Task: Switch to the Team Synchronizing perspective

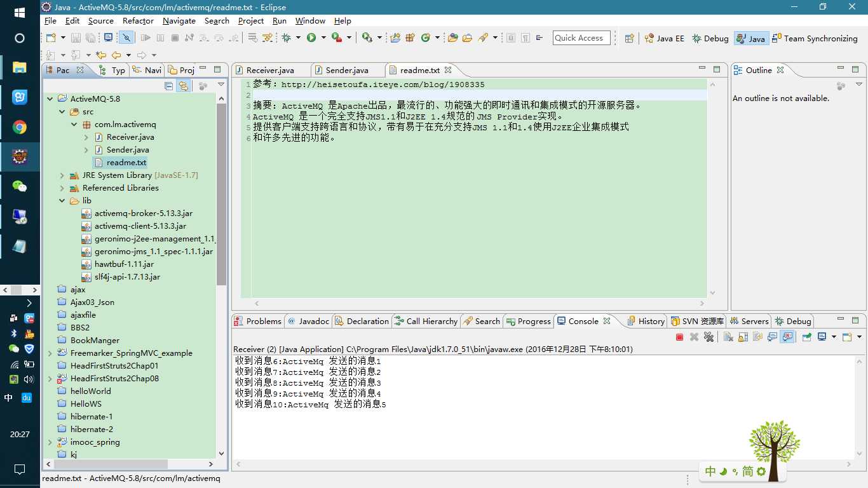Action: coord(815,38)
